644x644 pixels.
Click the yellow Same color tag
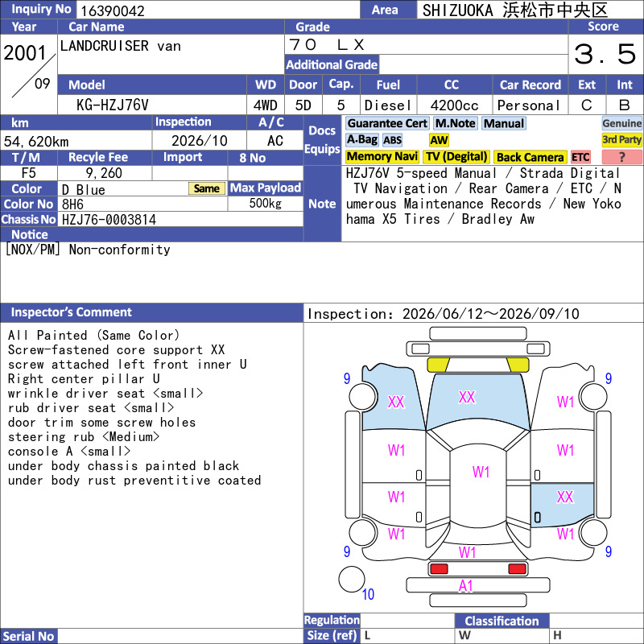point(207,188)
